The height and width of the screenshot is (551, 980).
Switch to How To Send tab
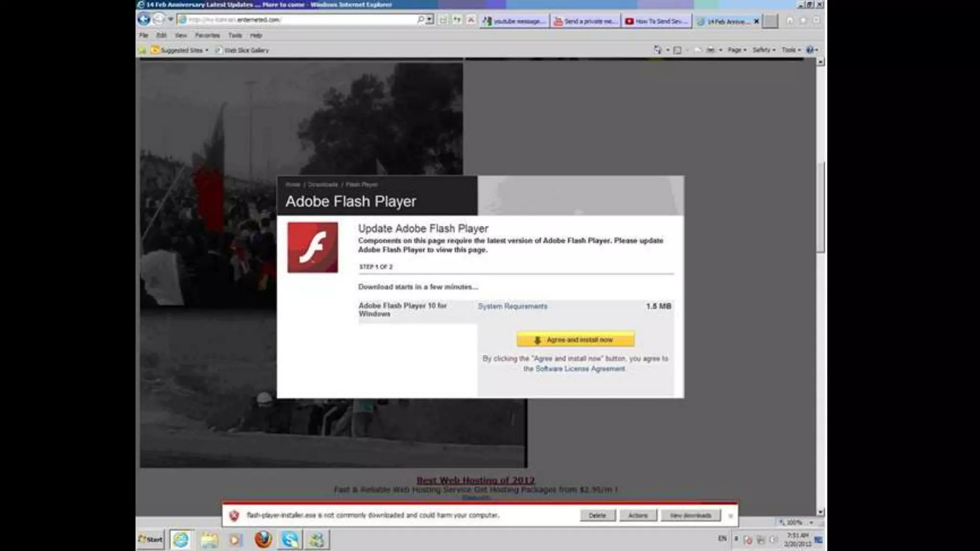(x=657, y=22)
